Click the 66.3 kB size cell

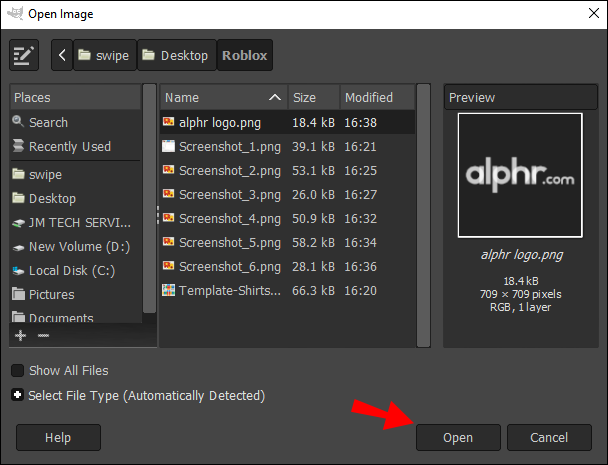tap(313, 290)
